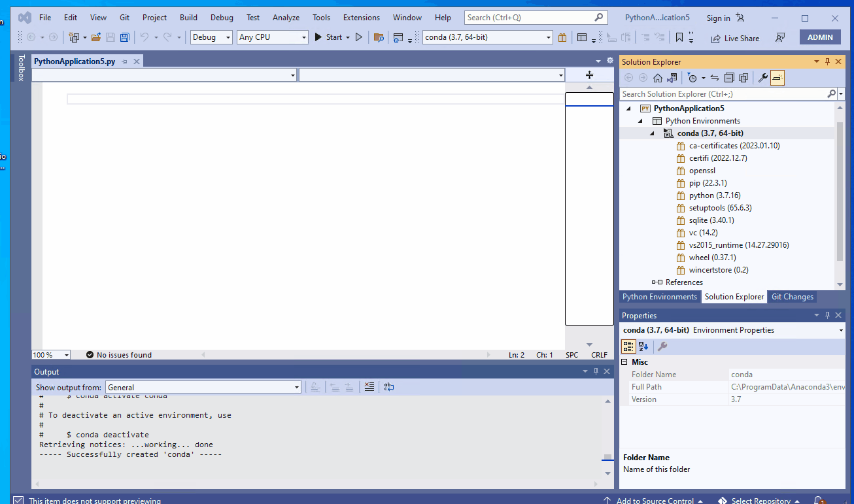Click the Start debugging button
The width and height of the screenshot is (854, 504).
tap(328, 37)
